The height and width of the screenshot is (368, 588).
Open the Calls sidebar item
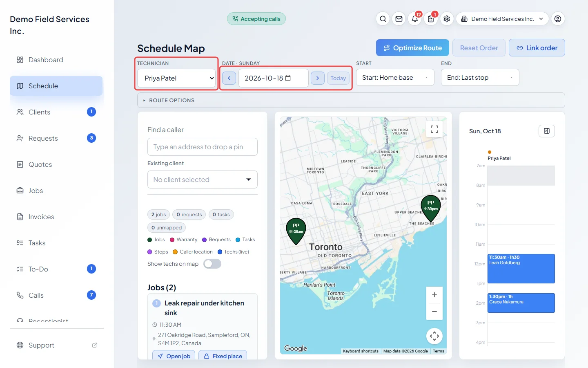56,295
